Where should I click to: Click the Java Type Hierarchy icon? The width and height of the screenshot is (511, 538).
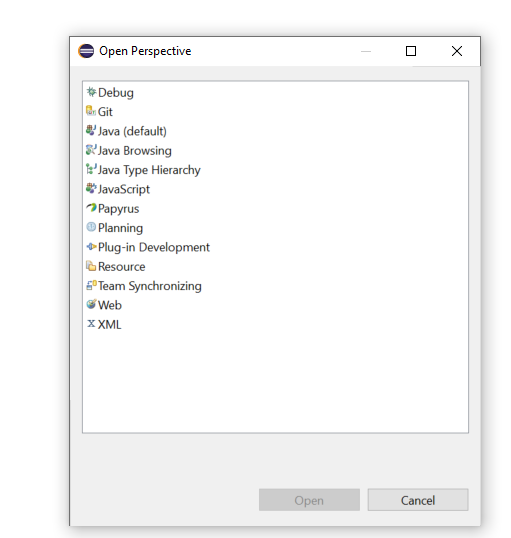pos(91,169)
